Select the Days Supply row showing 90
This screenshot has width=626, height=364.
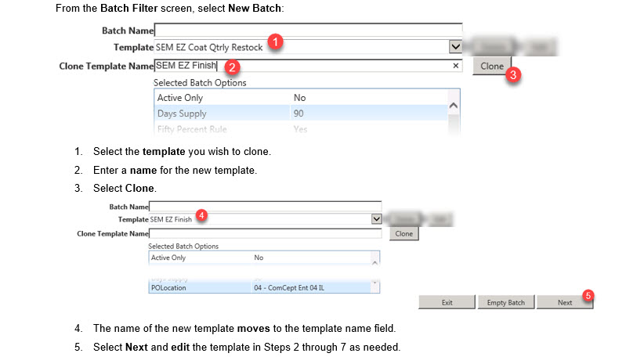point(298,114)
